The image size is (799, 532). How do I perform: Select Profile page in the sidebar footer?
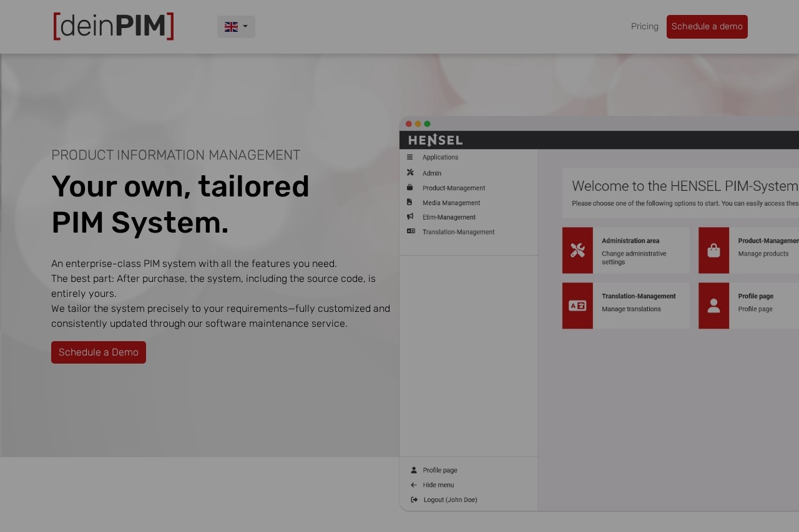pyautogui.click(x=439, y=470)
